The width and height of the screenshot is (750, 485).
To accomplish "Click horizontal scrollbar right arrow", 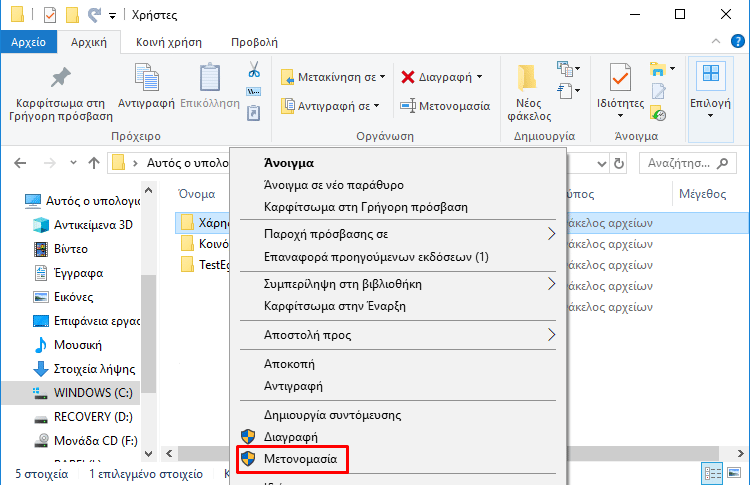I will pyautogui.click(x=740, y=453).
